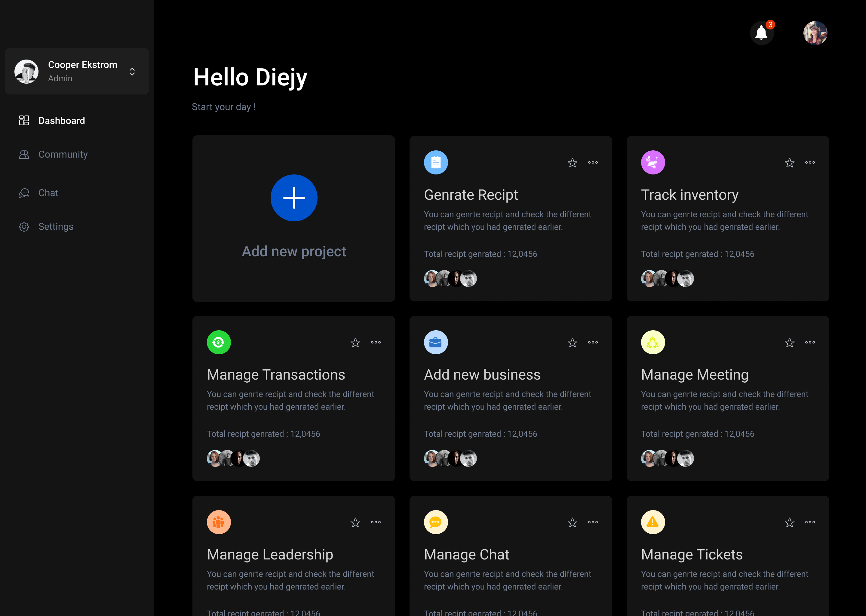This screenshot has width=866, height=616.
Task: Open the Add new business title
Action: (x=482, y=375)
